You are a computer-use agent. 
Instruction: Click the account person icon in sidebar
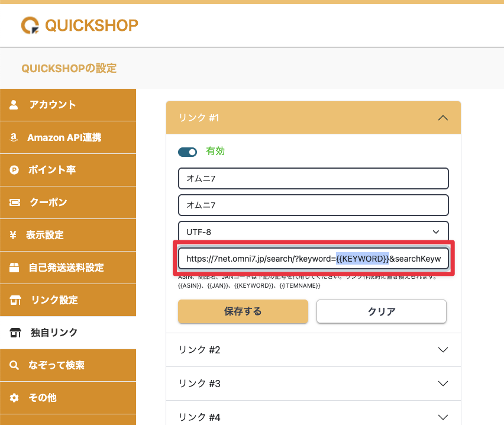point(14,105)
